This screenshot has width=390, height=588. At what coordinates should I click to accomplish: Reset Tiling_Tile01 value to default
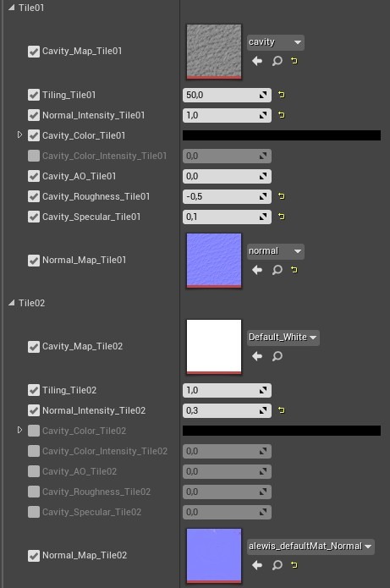pyautogui.click(x=282, y=95)
